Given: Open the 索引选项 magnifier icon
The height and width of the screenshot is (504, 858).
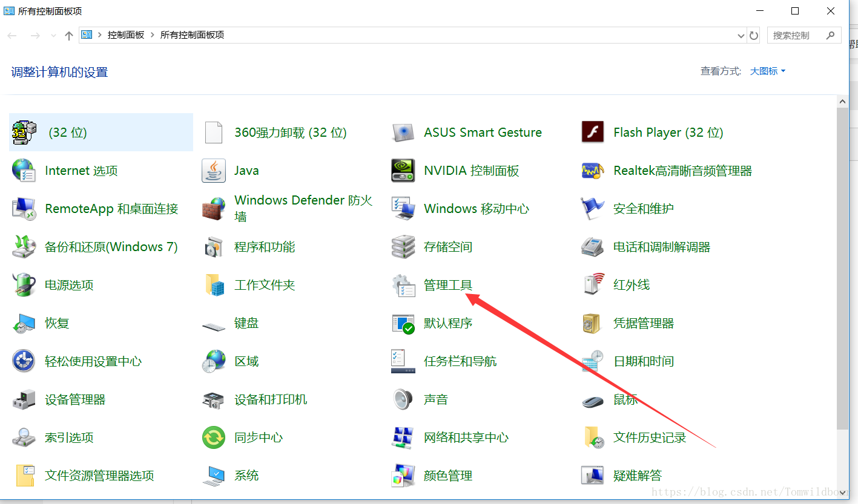Looking at the screenshot, I should pos(24,437).
